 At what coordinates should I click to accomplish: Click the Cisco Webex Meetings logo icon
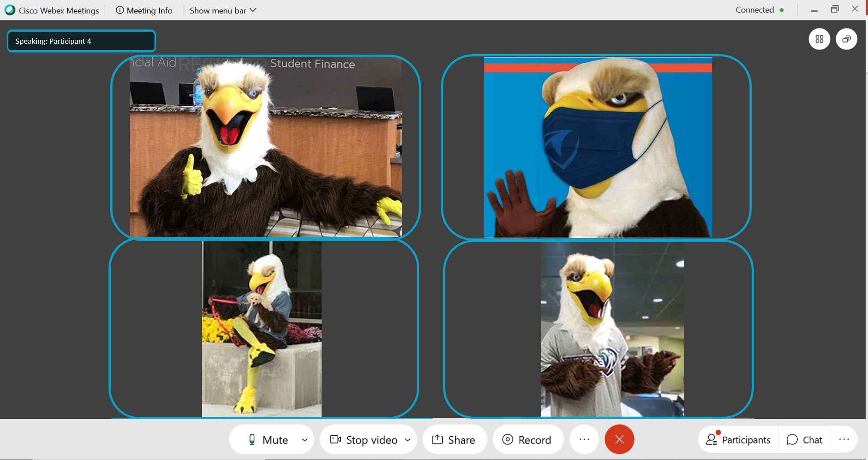click(10, 10)
